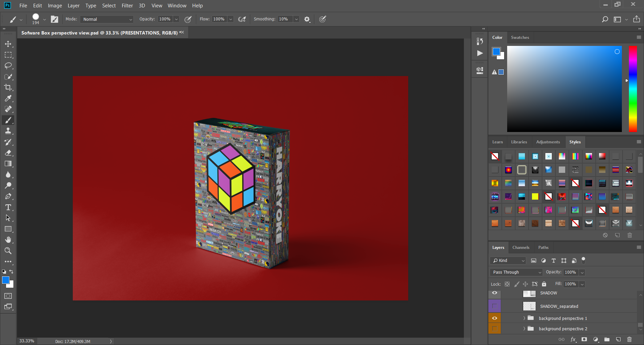Select the Spot Healing Brush tool
644x345 pixels.
coord(8,109)
